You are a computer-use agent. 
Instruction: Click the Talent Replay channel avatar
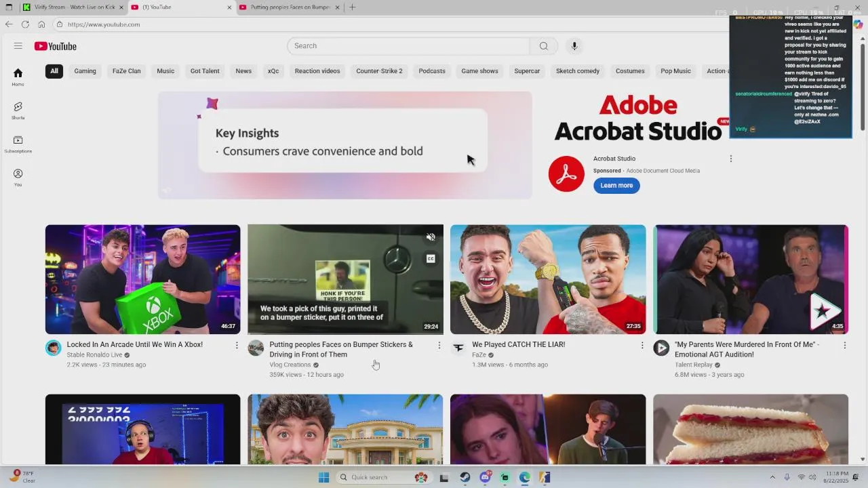(661, 348)
